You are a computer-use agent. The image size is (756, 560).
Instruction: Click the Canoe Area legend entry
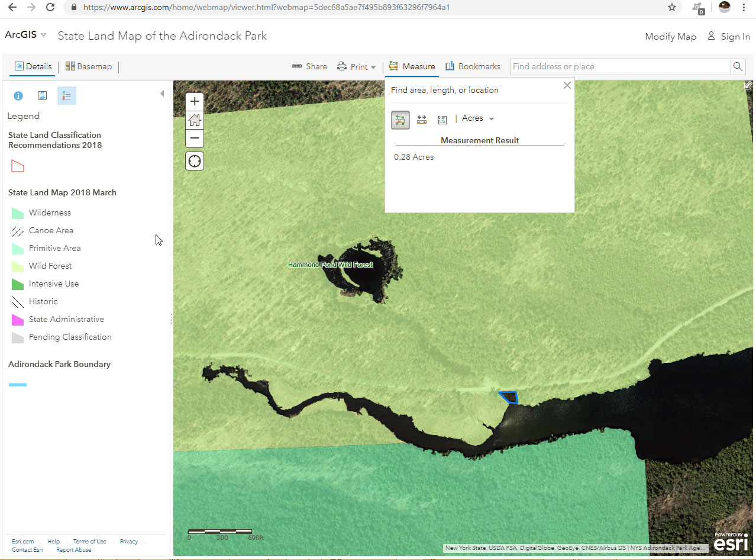pyautogui.click(x=51, y=230)
